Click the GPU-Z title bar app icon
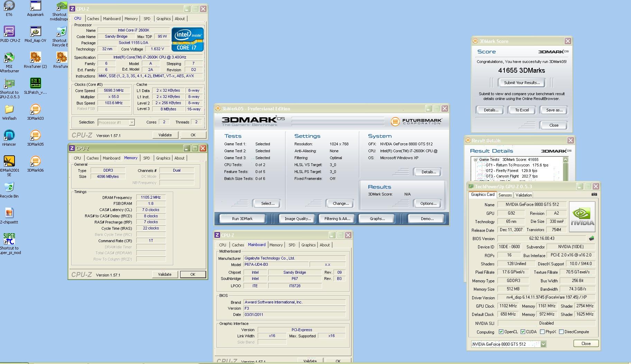This screenshot has height=364, width=631. tap(471, 186)
